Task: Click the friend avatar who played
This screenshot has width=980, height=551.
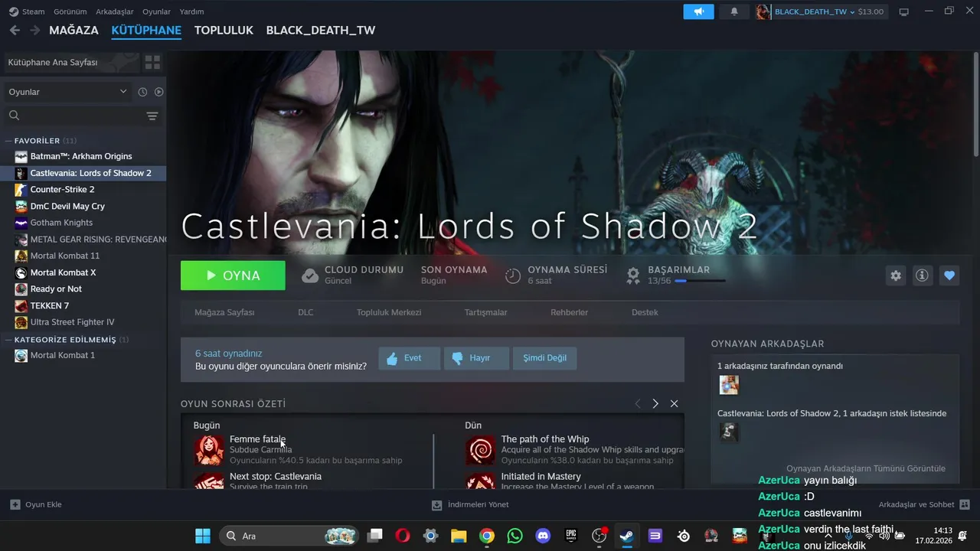Action: [x=729, y=385]
